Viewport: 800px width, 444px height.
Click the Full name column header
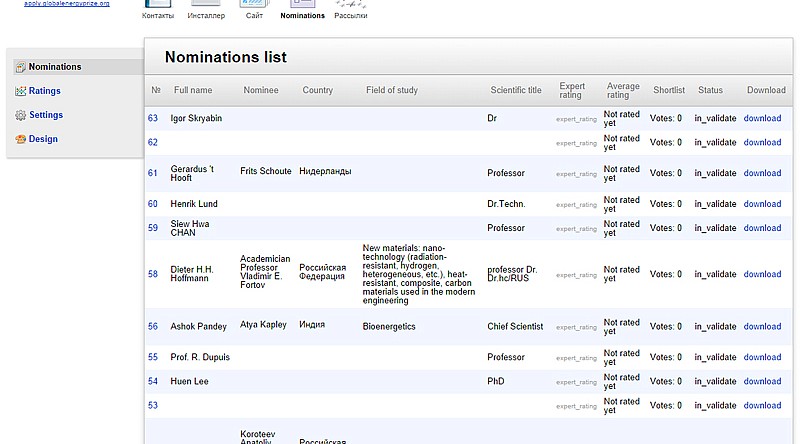pos(193,90)
